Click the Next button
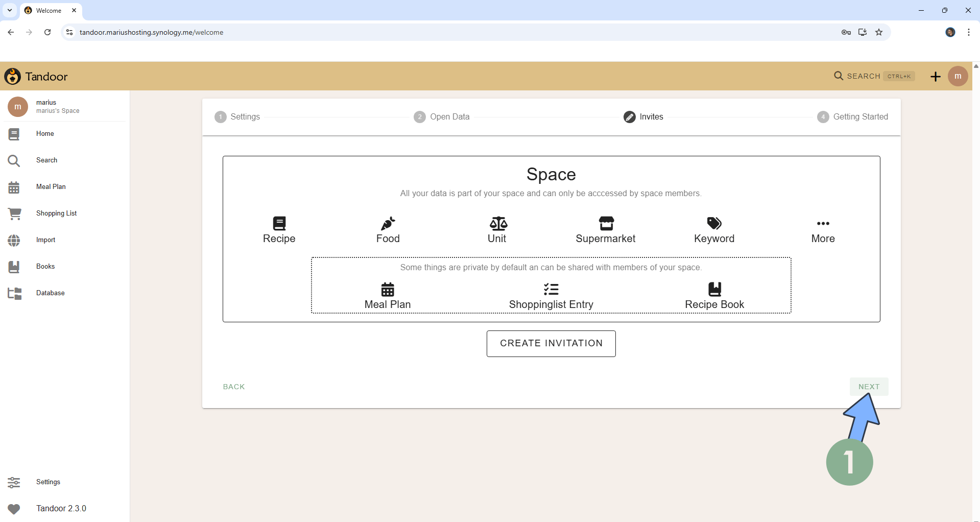 [869, 387]
